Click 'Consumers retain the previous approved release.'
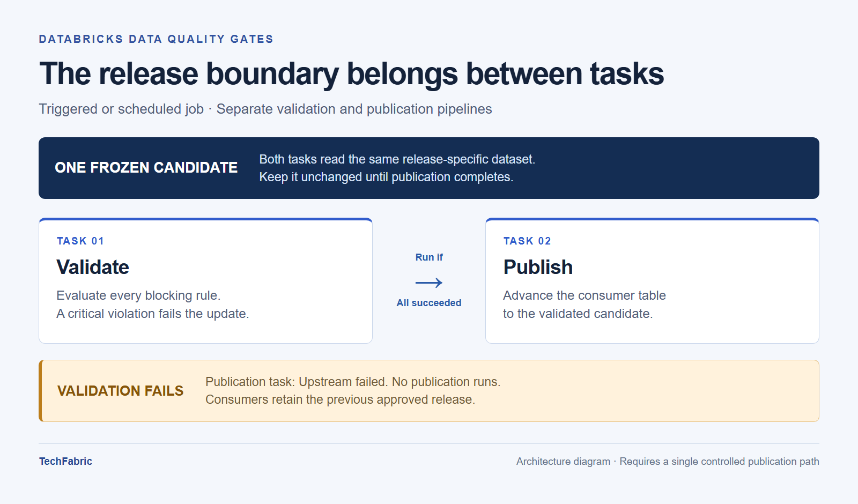 341,399
